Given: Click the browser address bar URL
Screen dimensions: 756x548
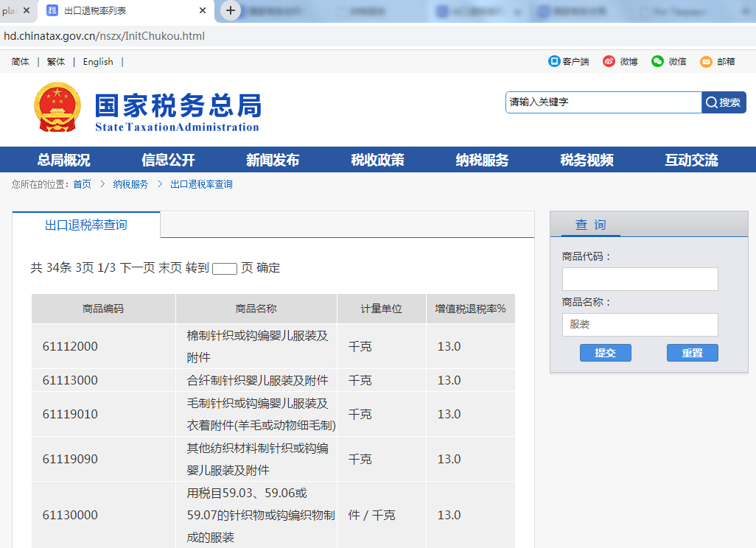Looking at the screenshot, I should pyautogui.click(x=104, y=36).
